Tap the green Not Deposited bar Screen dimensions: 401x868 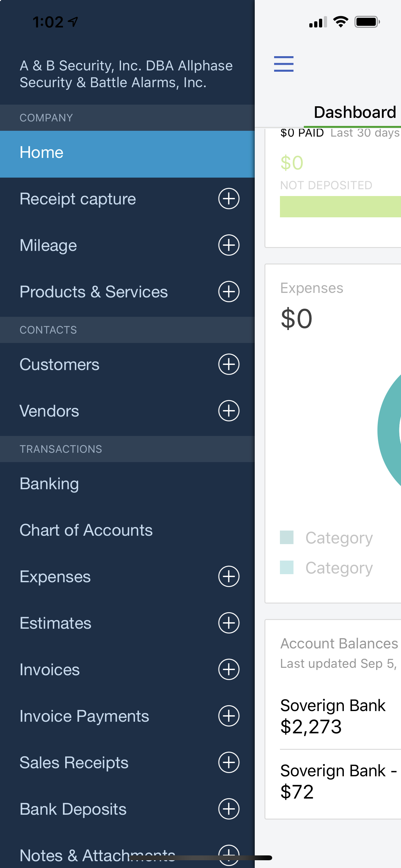pos(340,207)
